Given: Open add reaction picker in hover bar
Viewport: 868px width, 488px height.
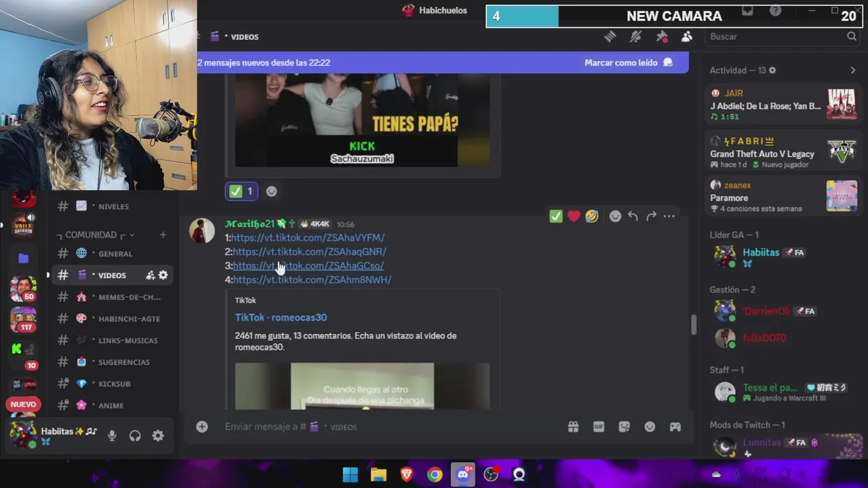Looking at the screenshot, I should click(x=615, y=216).
